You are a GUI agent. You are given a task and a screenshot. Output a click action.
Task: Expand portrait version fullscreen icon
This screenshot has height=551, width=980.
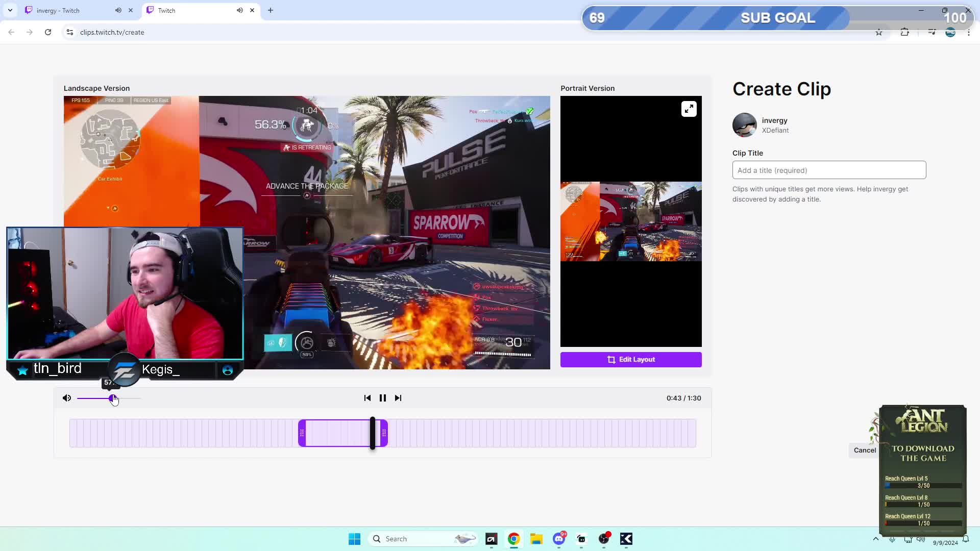tap(689, 109)
